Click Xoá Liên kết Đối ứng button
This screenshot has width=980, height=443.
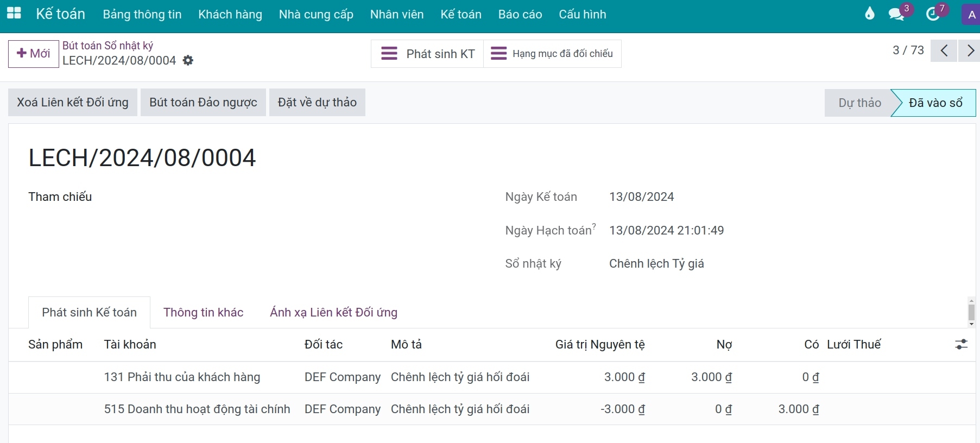(x=73, y=103)
